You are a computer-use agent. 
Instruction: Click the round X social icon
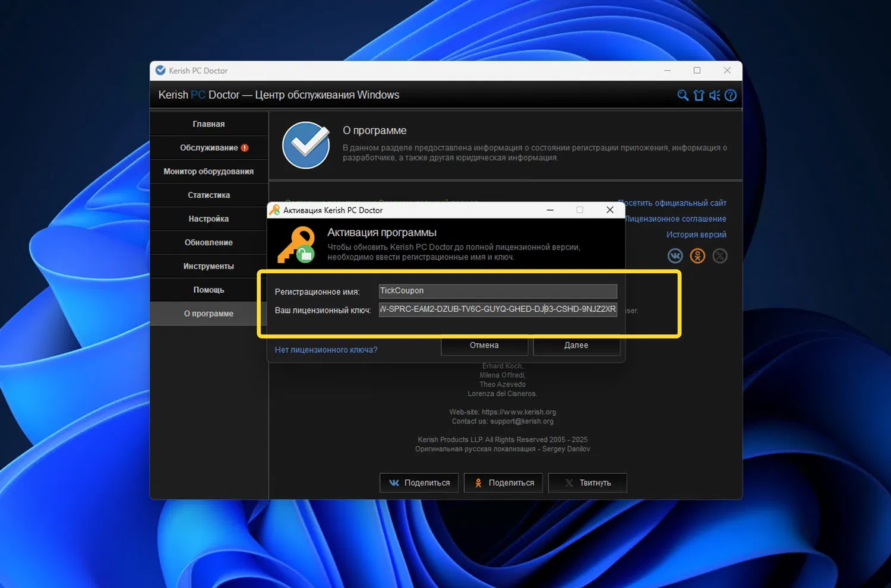720,255
